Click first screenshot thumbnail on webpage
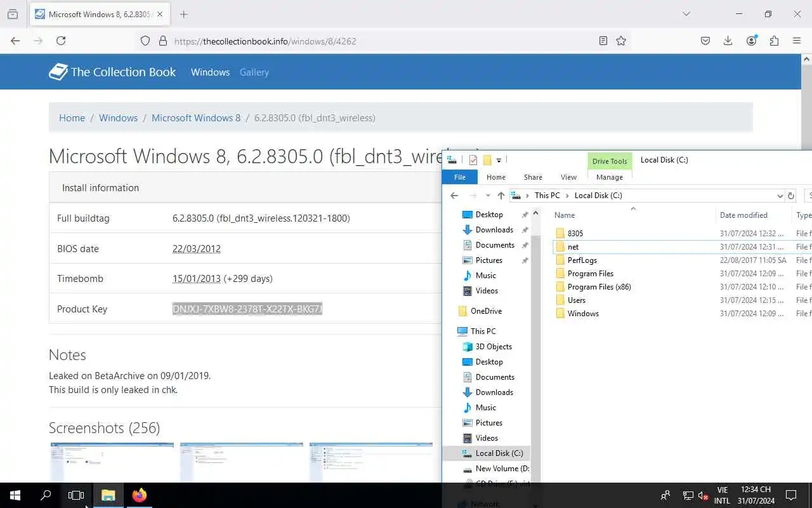812x508 pixels. point(112,462)
